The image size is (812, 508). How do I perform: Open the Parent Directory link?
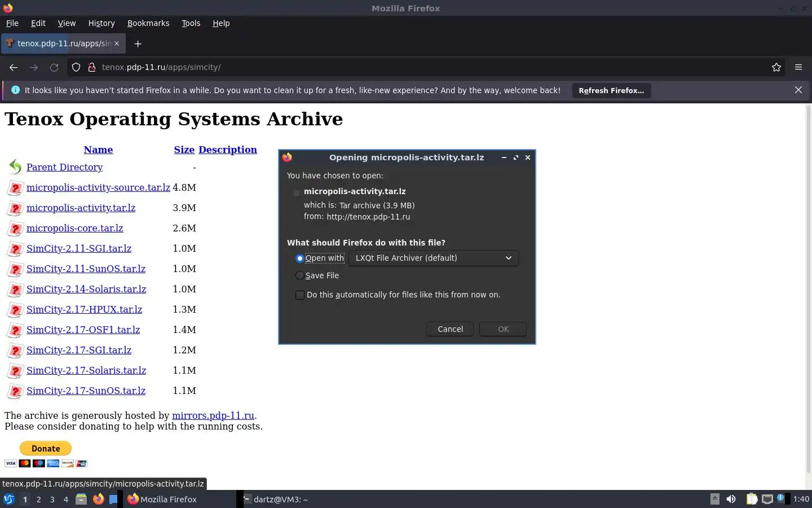(64, 167)
